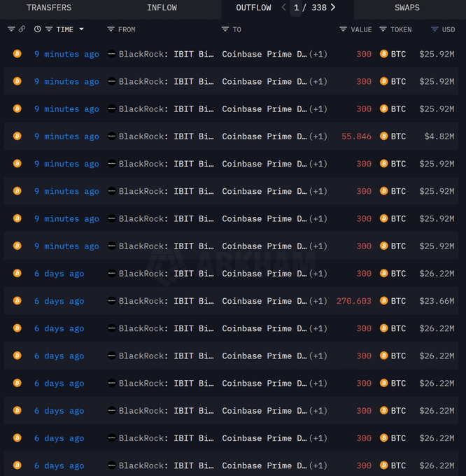
Task: Click the Bitcoin chain icon starting the 270.603 row
Action: click(x=17, y=300)
